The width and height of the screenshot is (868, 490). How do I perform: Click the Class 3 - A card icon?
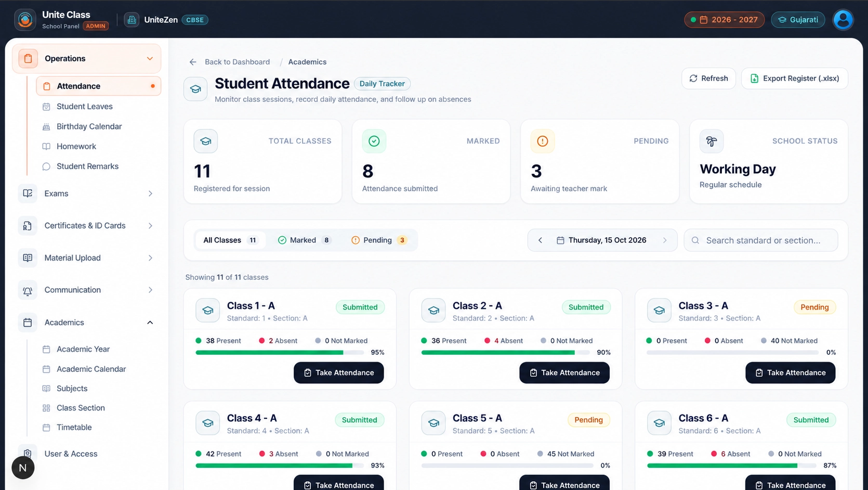[659, 311]
